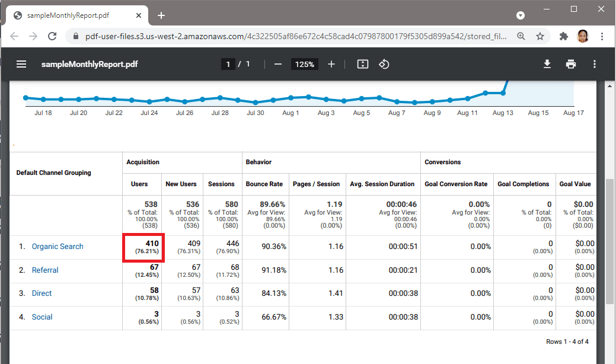The height and width of the screenshot is (364, 616).
Task: Open the Referral channel link
Action: [45, 270]
